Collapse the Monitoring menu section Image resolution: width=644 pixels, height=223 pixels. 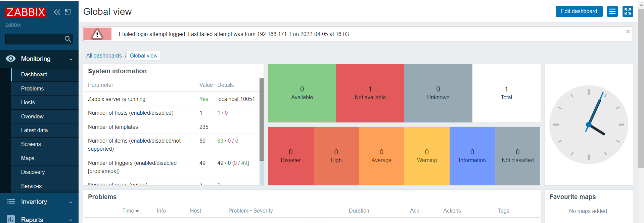coord(71,60)
